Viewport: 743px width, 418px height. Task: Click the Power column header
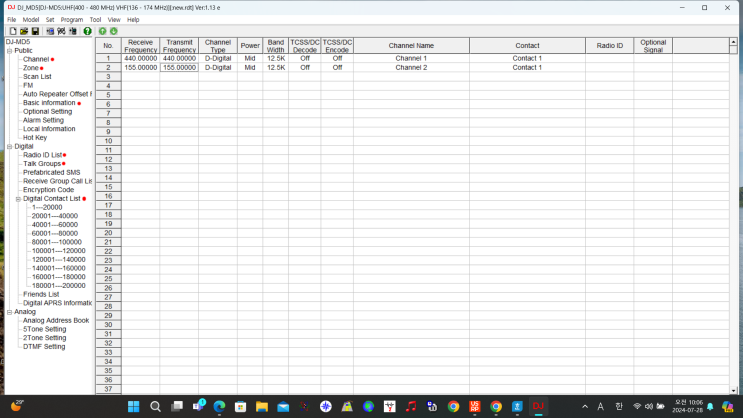pos(250,46)
